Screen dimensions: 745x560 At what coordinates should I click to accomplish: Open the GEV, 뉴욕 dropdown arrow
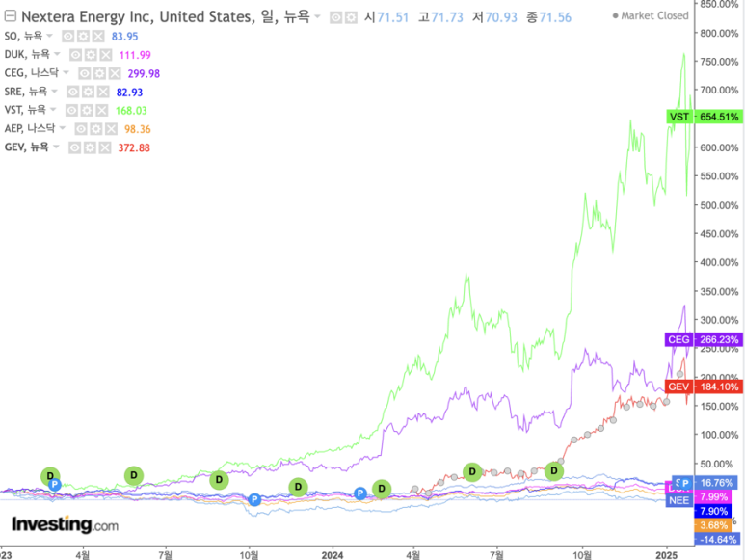56,147
